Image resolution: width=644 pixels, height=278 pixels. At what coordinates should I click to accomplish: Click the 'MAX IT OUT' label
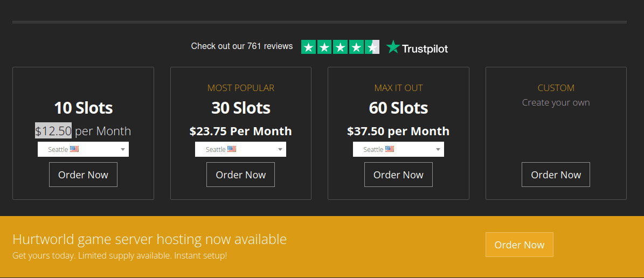398,88
